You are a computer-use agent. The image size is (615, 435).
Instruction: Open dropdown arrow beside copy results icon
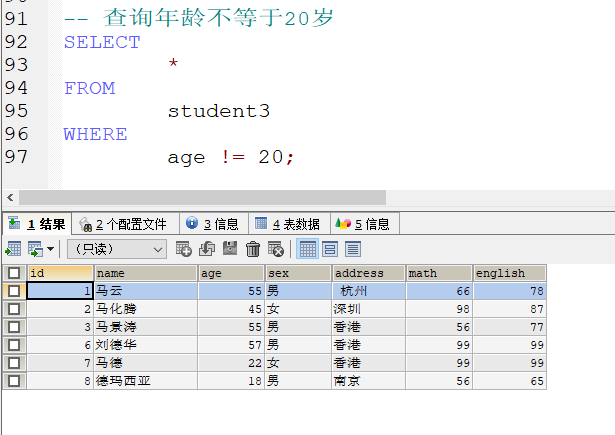50,249
